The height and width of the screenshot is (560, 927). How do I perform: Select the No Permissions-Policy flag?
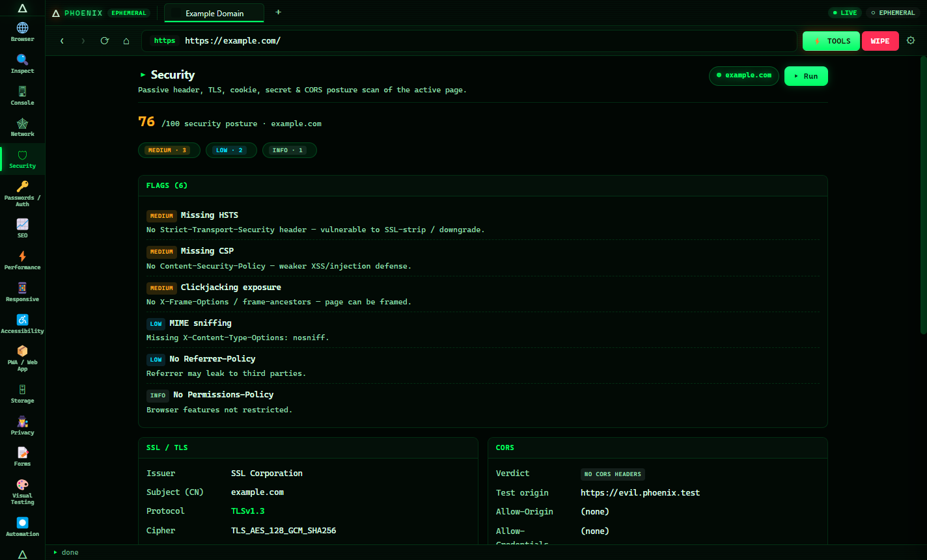(482, 402)
